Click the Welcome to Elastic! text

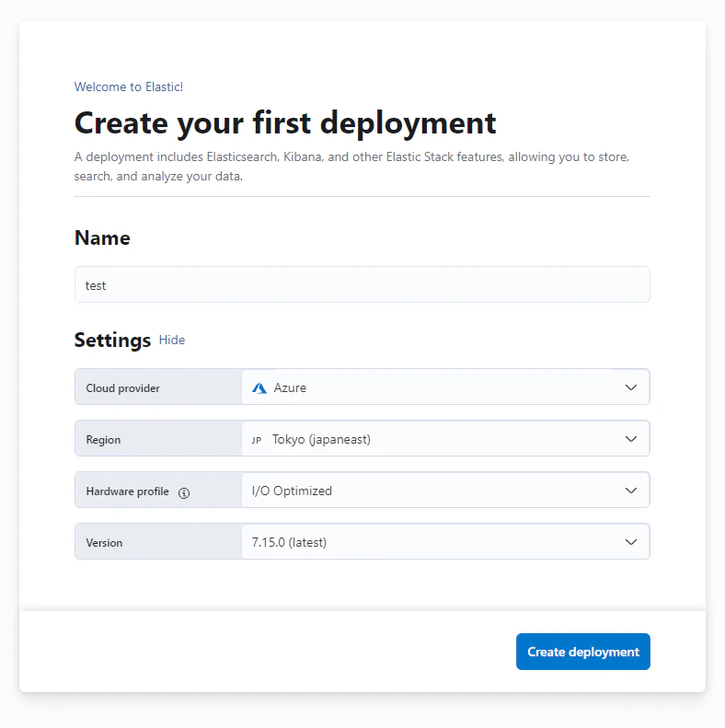click(129, 87)
